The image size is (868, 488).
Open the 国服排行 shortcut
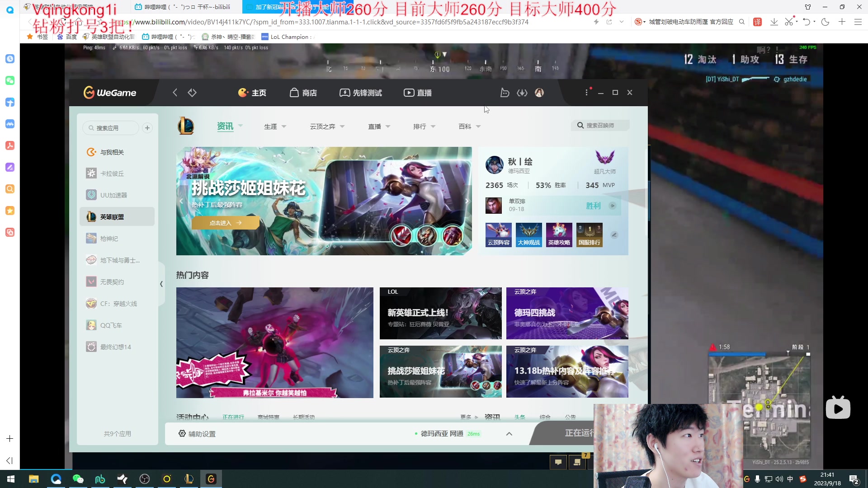[x=590, y=235]
